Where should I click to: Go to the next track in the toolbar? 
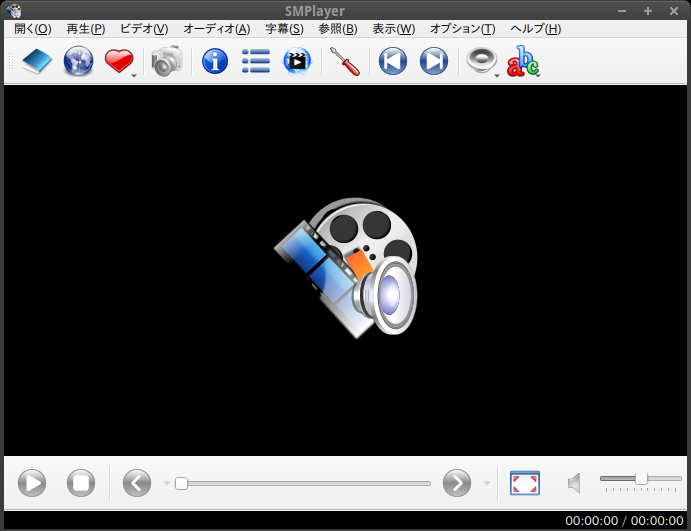click(x=434, y=61)
